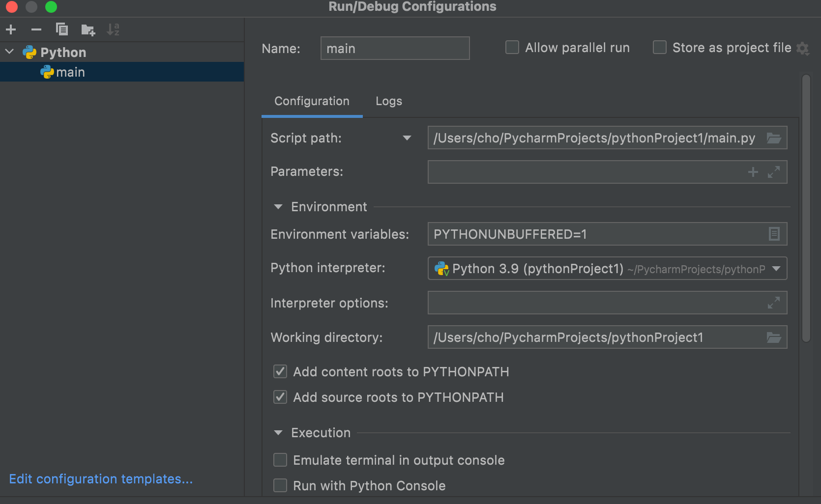Copy the selected configuration
This screenshot has width=821, height=504.
click(x=62, y=30)
